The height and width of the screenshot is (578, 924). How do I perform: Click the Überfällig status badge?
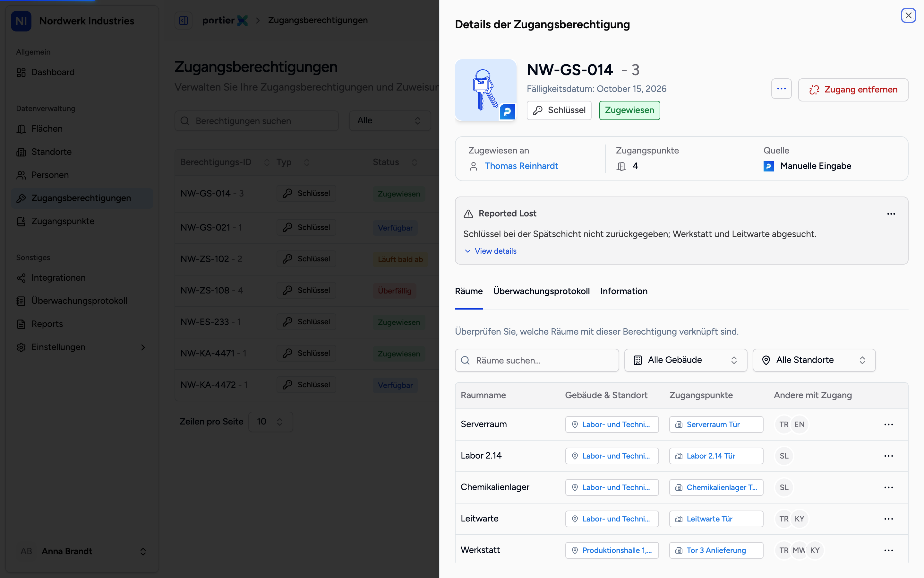tap(394, 291)
